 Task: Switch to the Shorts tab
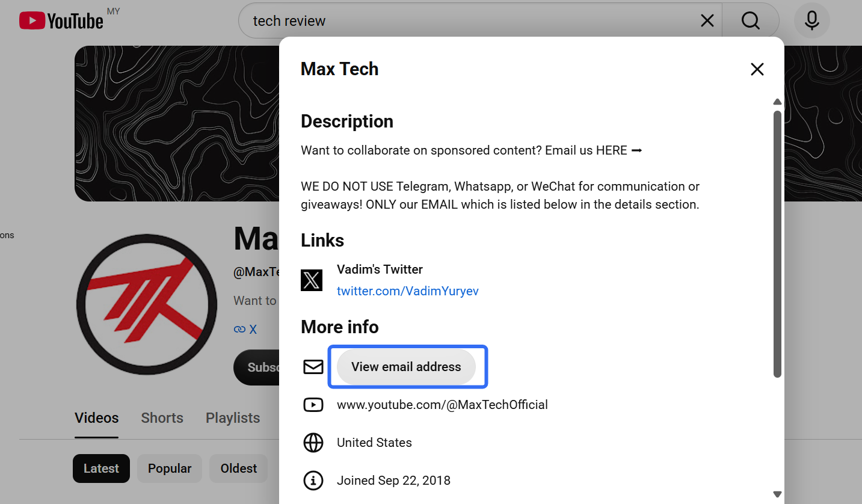[x=162, y=418]
